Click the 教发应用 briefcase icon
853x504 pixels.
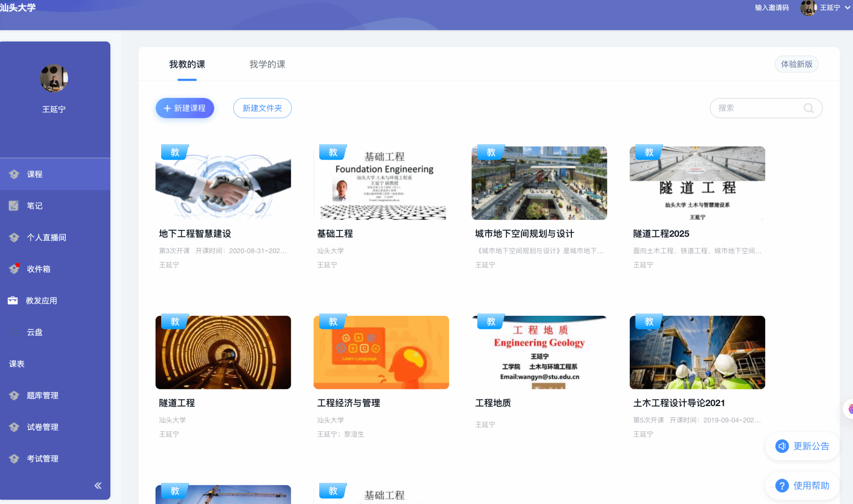(13, 300)
